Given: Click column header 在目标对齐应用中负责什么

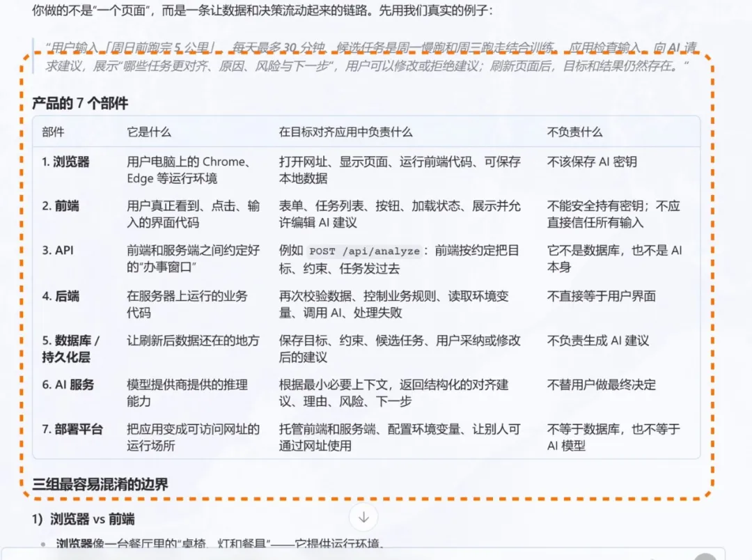Looking at the screenshot, I should 345,132.
